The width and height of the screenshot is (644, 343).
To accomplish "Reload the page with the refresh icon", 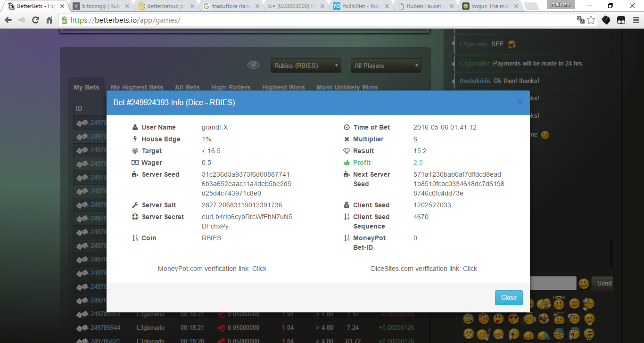I will tap(35, 20).
